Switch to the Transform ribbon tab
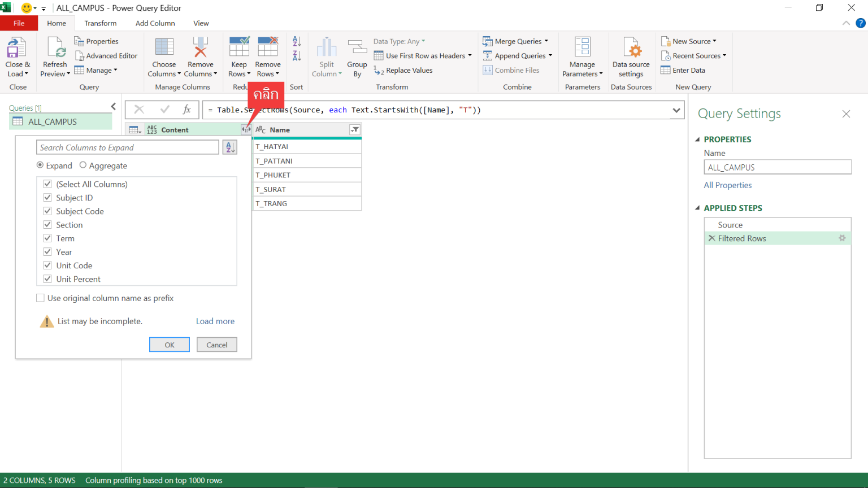Viewport: 868px width, 488px height. pos(100,23)
